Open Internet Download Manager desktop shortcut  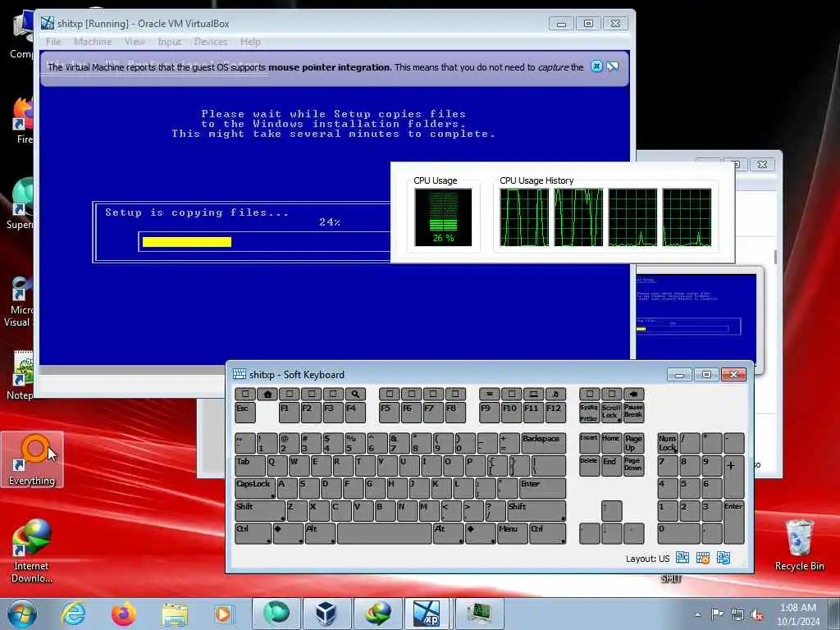(32, 551)
